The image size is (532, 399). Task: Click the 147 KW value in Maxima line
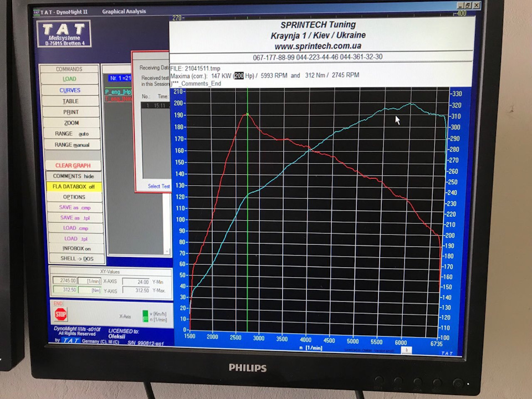pyautogui.click(x=221, y=76)
